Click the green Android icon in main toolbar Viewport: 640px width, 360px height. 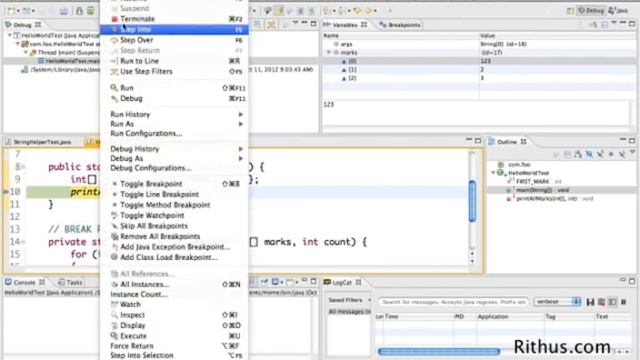91,11
